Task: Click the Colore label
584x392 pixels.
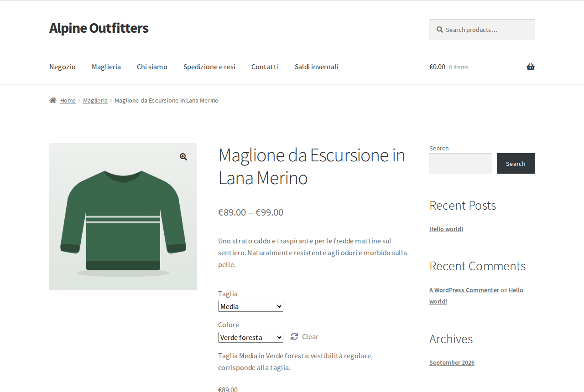Action: [229, 325]
